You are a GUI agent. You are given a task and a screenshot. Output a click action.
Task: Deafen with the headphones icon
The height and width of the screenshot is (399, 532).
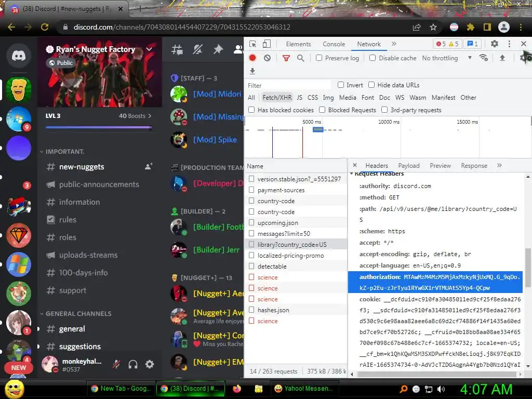pyautogui.click(x=133, y=364)
